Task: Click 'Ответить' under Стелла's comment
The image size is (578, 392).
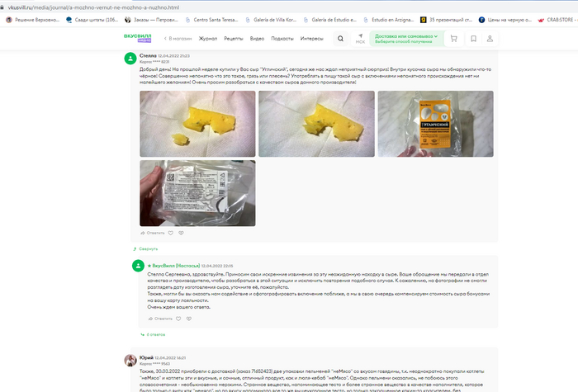Action: (x=153, y=233)
